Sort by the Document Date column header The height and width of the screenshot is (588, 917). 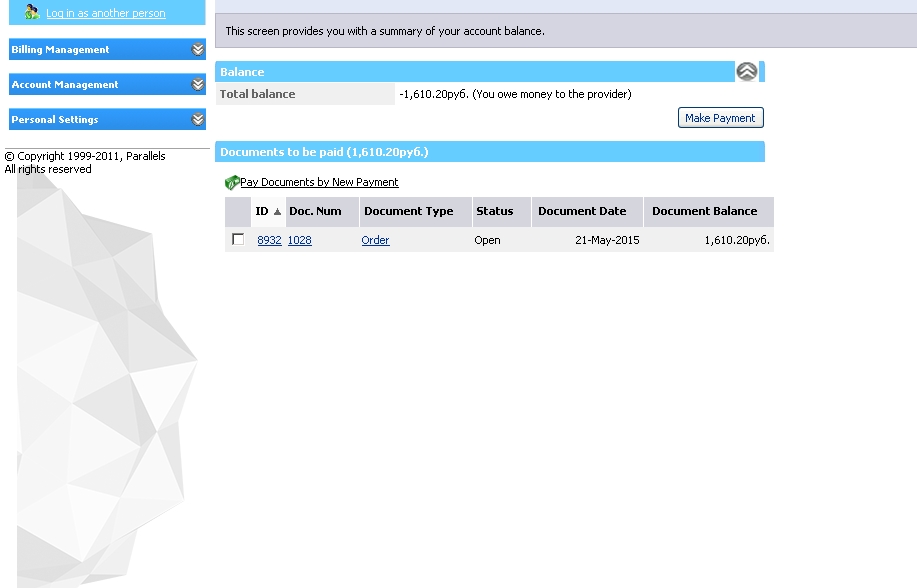[x=582, y=211]
